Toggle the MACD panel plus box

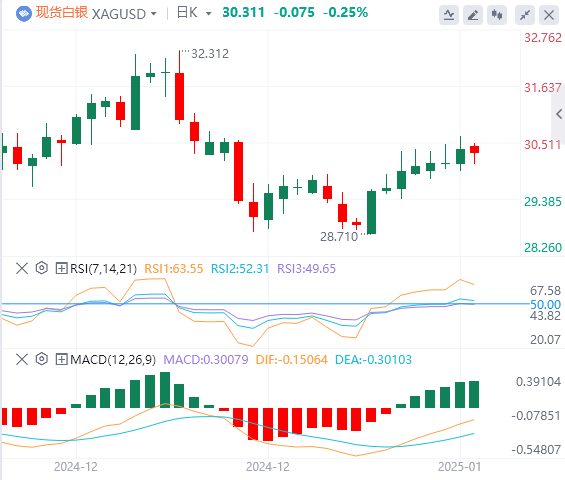pos(61,359)
